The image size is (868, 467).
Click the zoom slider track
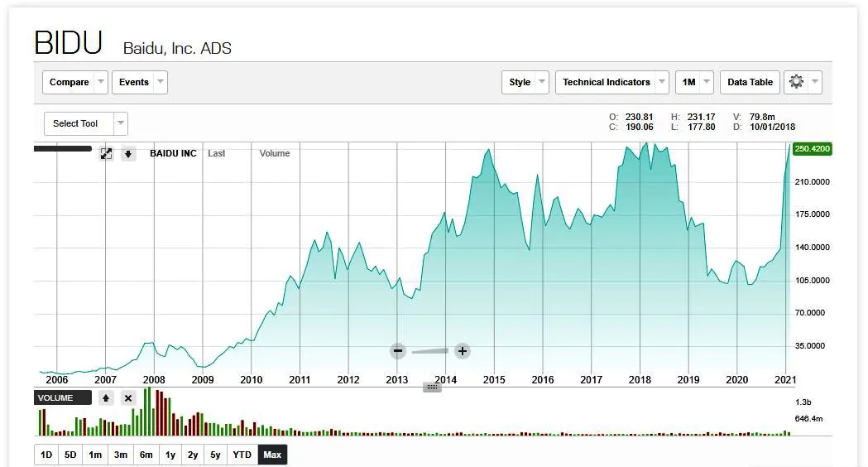[430, 351]
